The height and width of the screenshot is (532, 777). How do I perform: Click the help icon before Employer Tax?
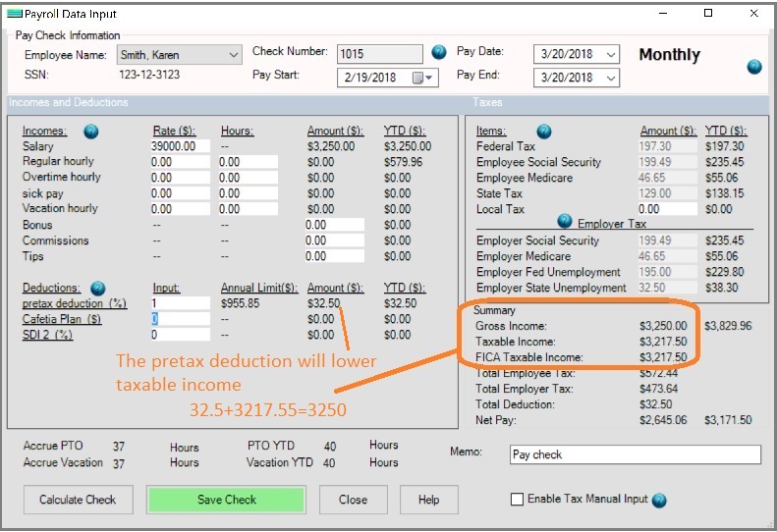point(565,222)
